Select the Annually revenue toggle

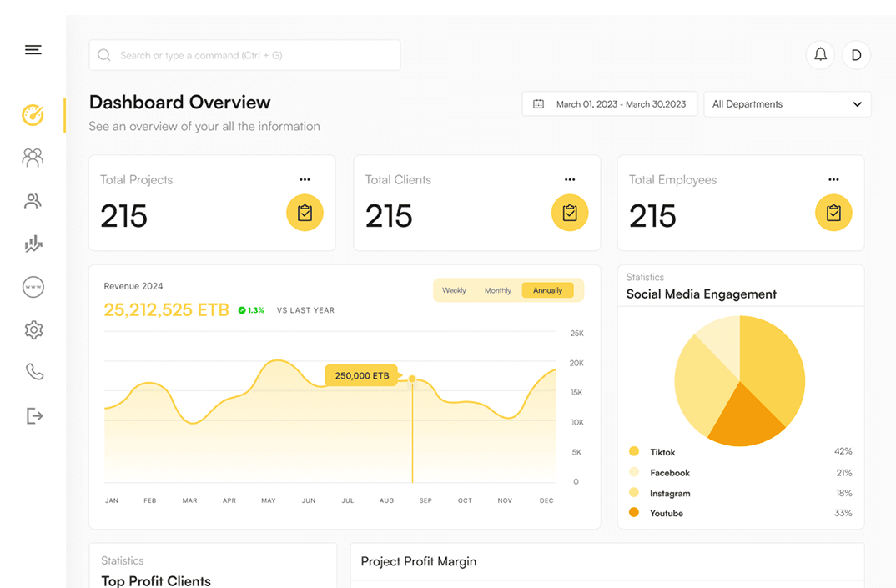[547, 290]
